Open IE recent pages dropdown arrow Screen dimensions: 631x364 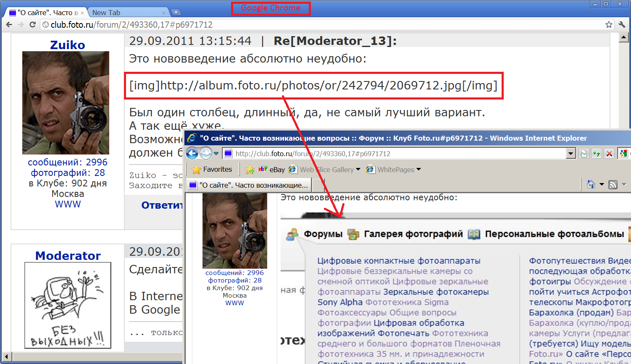click(216, 154)
